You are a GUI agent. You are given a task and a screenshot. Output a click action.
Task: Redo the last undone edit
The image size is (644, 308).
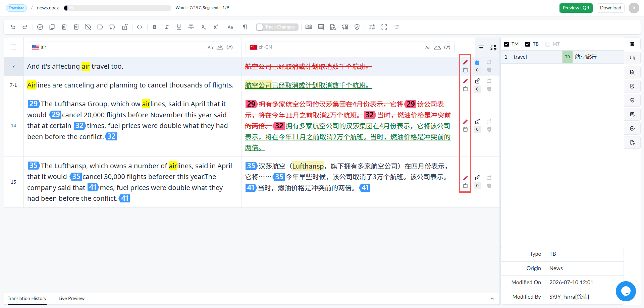point(25,27)
